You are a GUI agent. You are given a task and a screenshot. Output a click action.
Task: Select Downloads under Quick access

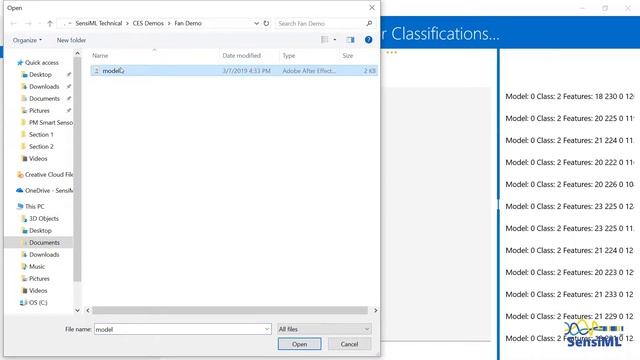pos(44,87)
